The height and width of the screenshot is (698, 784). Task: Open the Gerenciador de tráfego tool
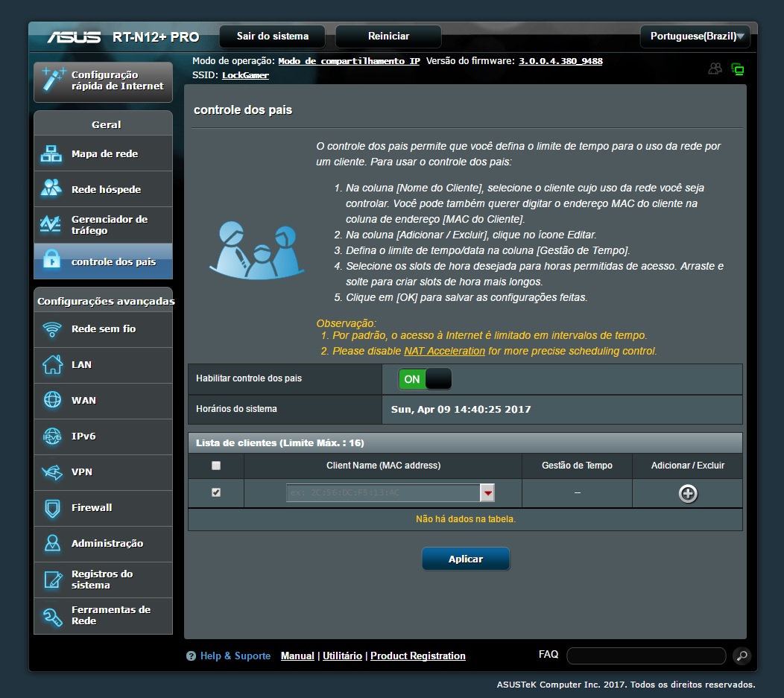(103, 225)
